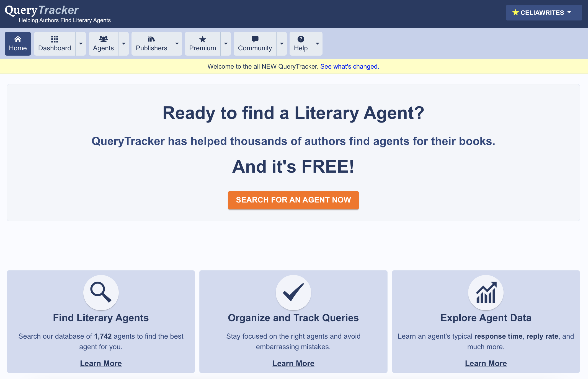Click the Help question mark icon
Image resolution: width=588 pixels, height=379 pixels.
point(301,39)
